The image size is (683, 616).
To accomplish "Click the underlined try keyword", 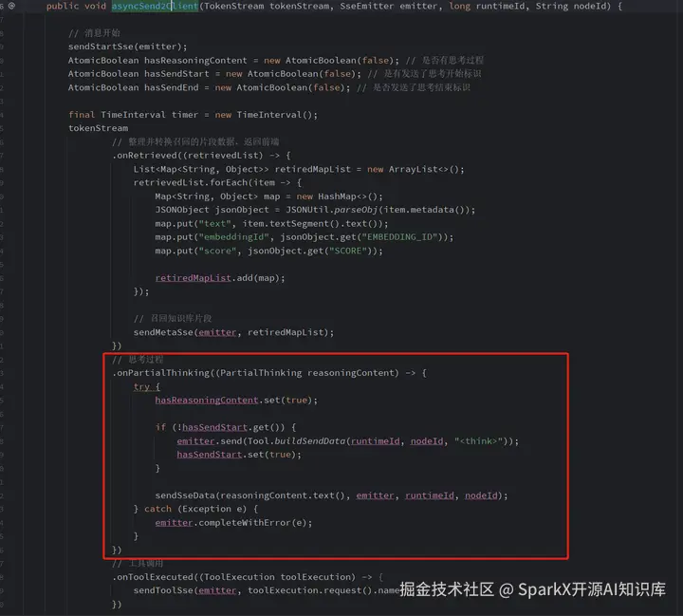I will coord(141,386).
